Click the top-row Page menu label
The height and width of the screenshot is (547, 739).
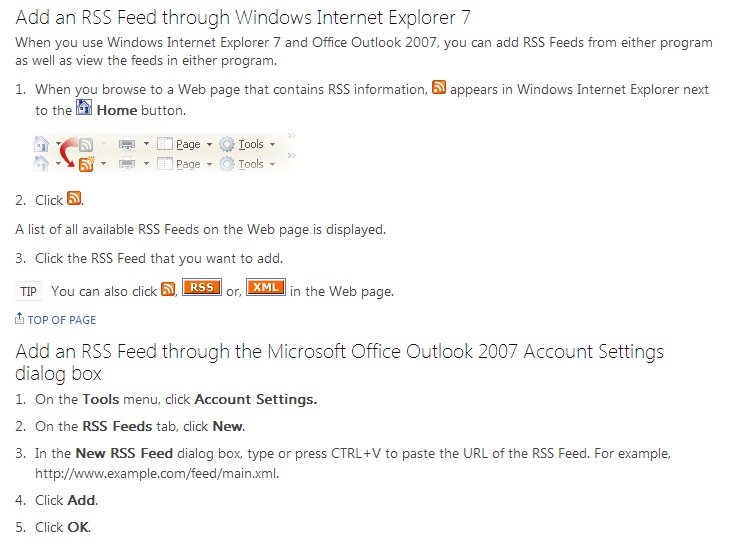point(188,144)
